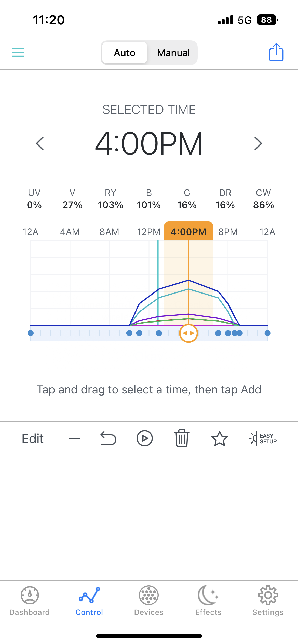The image size is (298, 644).
Task: Switch to Manual mode
Action: point(173,53)
